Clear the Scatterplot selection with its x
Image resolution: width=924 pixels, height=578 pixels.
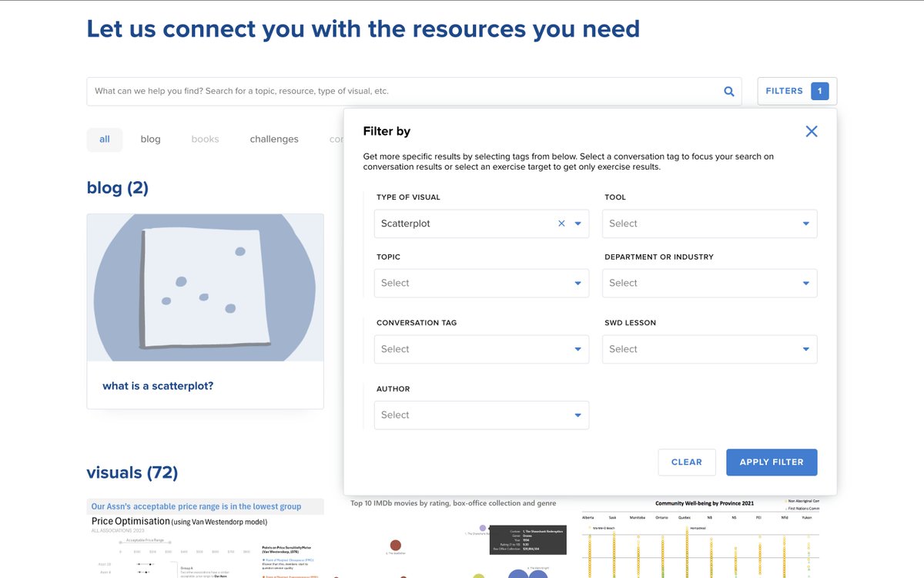561,223
